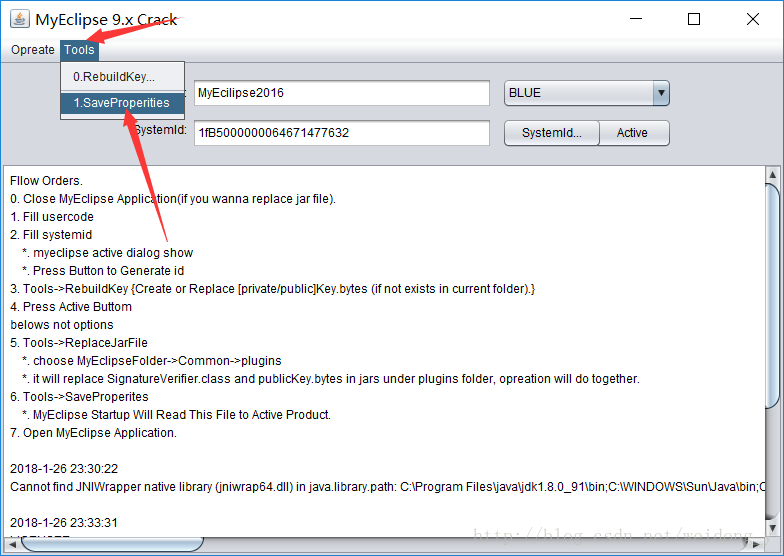
Task: Click the "2. Fill systemid" line
Action: (51, 235)
